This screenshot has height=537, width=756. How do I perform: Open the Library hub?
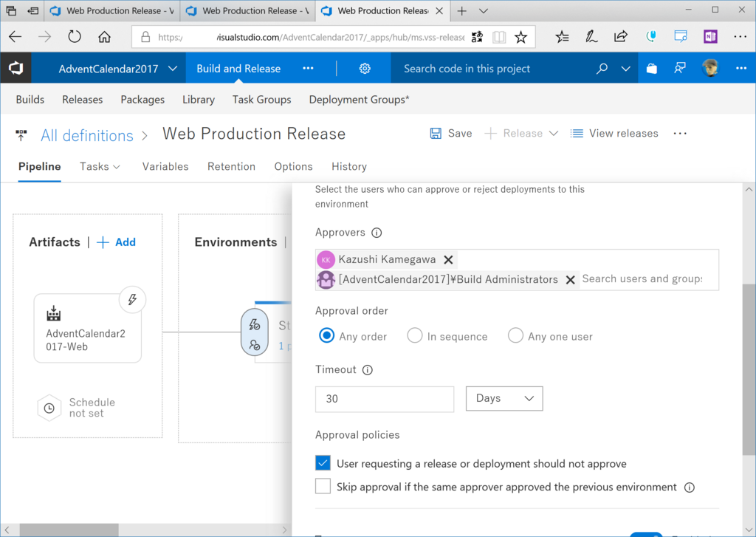click(x=199, y=100)
